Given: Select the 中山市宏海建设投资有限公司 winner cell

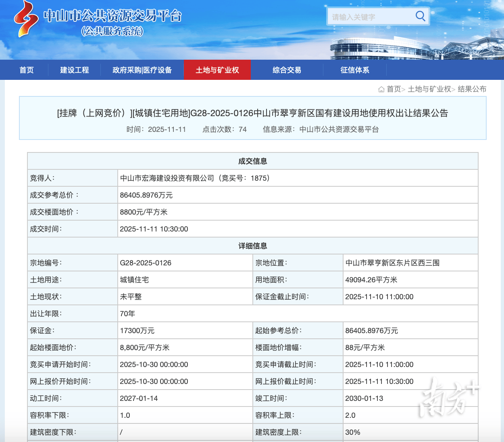Looking at the screenshot, I should [x=195, y=178].
